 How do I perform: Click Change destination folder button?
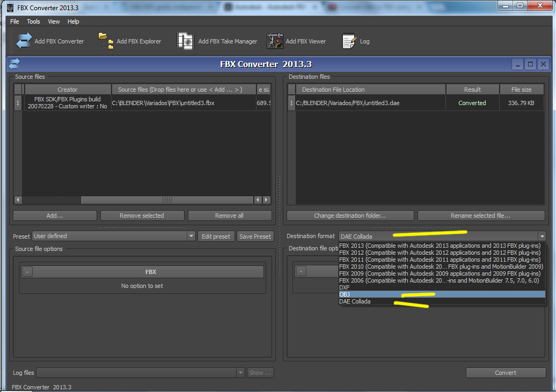[350, 216]
